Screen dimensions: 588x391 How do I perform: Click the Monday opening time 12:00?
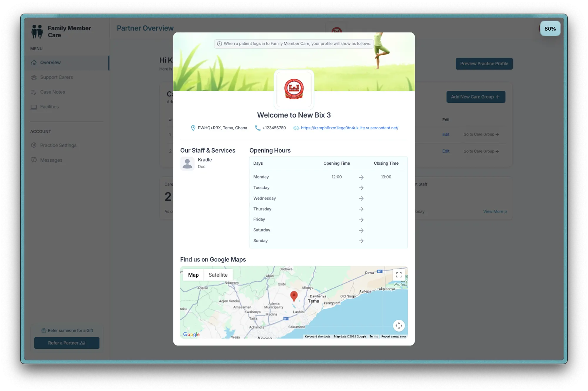(336, 177)
